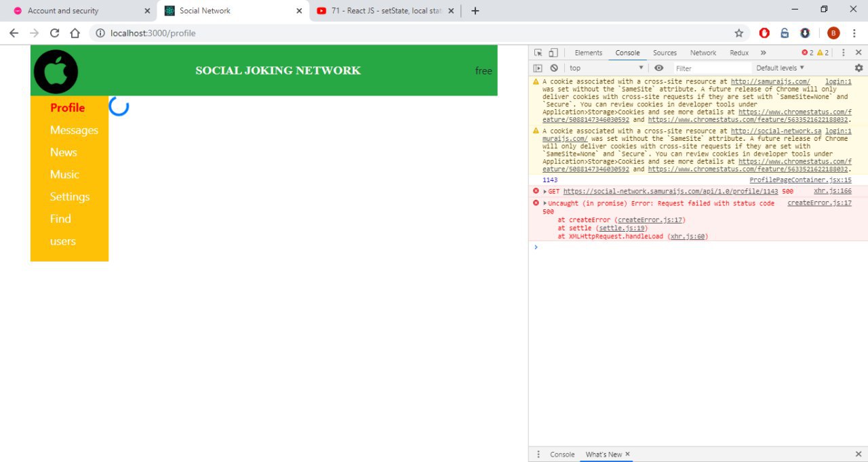868x462 pixels.
Task: Open the Redux panel tab
Action: coord(739,53)
